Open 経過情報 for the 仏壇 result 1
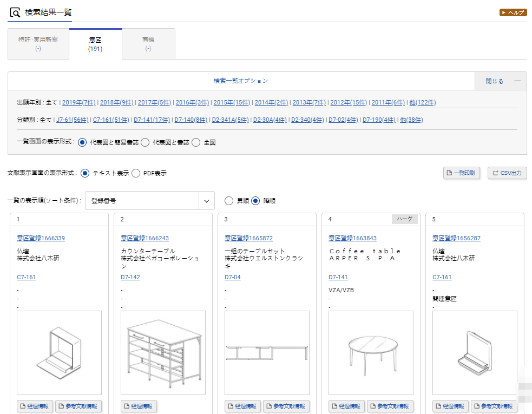This screenshot has height=414, width=532. (34, 405)
